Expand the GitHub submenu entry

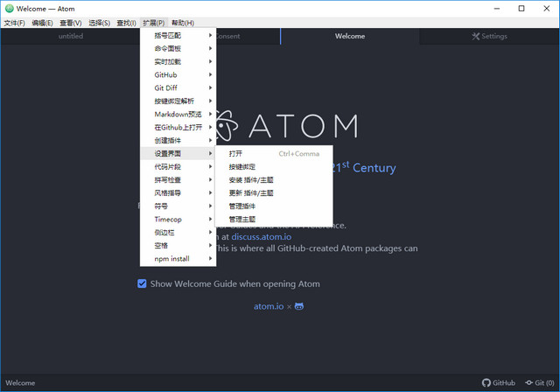(178, 74)
